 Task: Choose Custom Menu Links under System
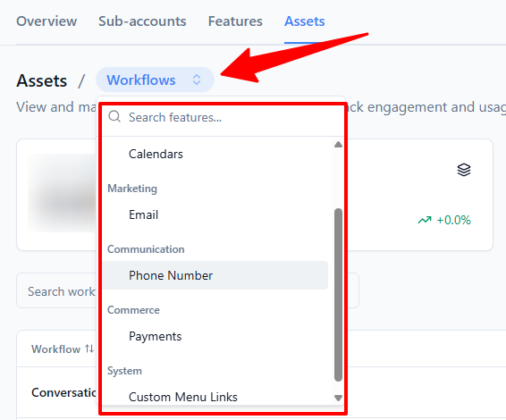(x=215, y=397)
